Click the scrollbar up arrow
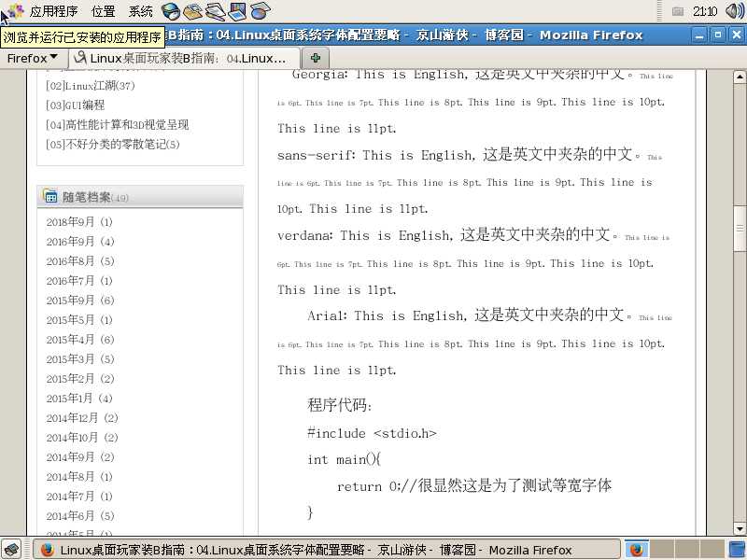The image size is (747, 560). (x=740, y=77)
